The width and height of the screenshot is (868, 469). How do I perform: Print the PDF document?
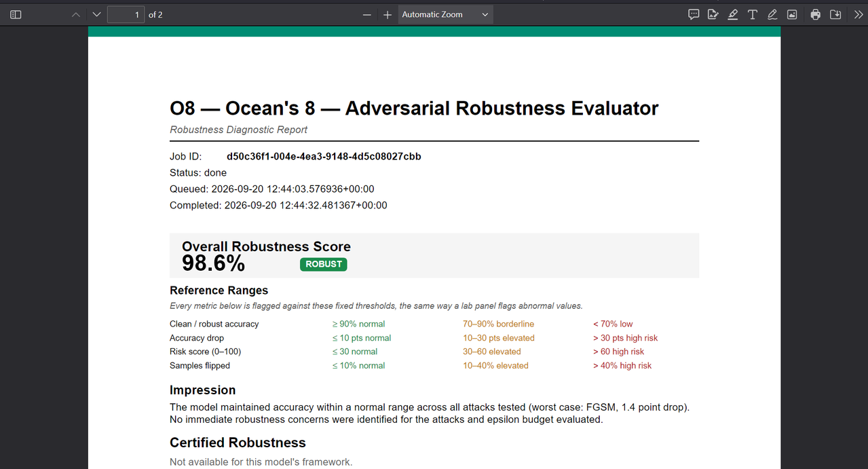click(x=816, y=14)
